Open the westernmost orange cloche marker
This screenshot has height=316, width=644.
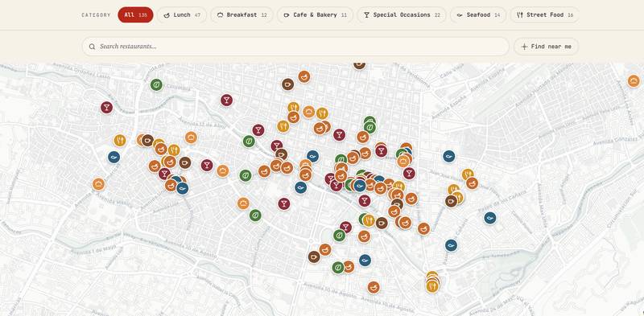pos(98,184)
